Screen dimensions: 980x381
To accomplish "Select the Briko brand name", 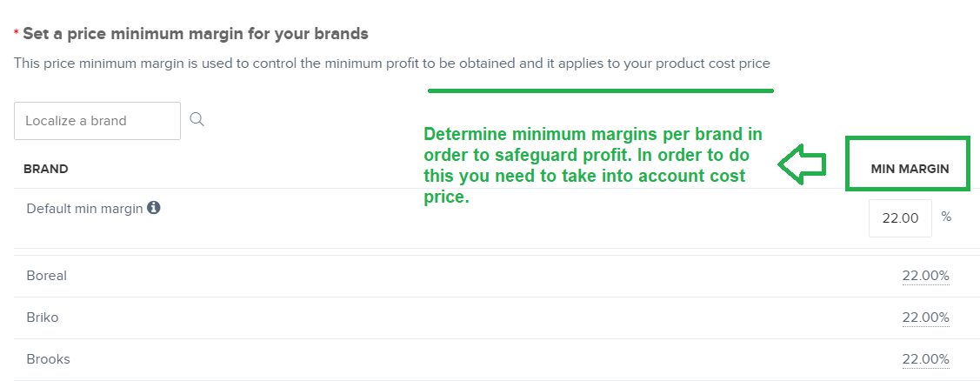I will 43,317.
